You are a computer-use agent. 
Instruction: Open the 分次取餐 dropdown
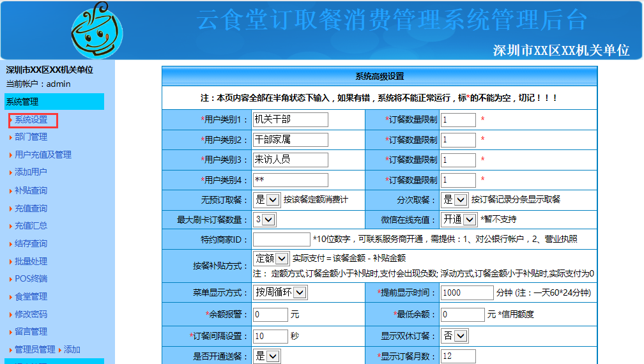pos(455,199)
